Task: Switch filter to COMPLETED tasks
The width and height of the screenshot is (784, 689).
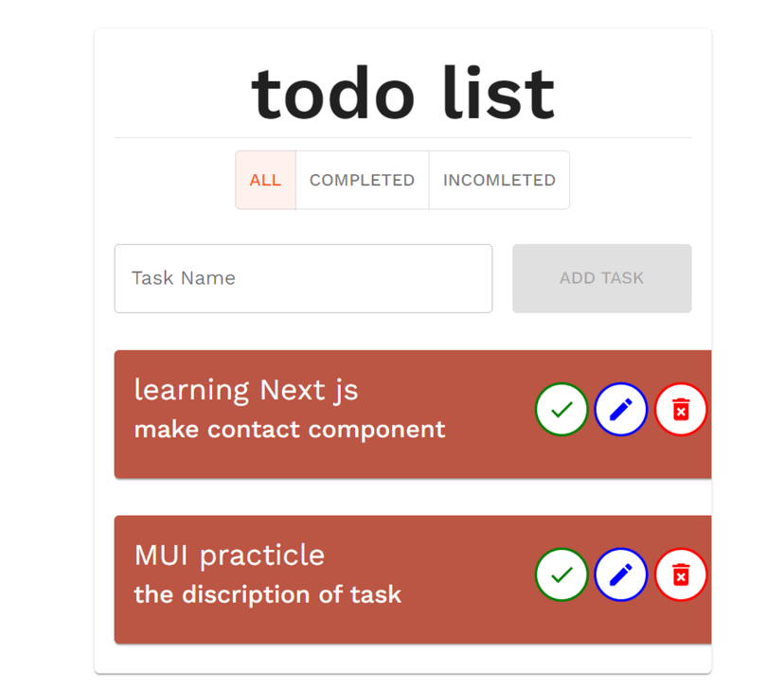Action: tap(362, 180)
